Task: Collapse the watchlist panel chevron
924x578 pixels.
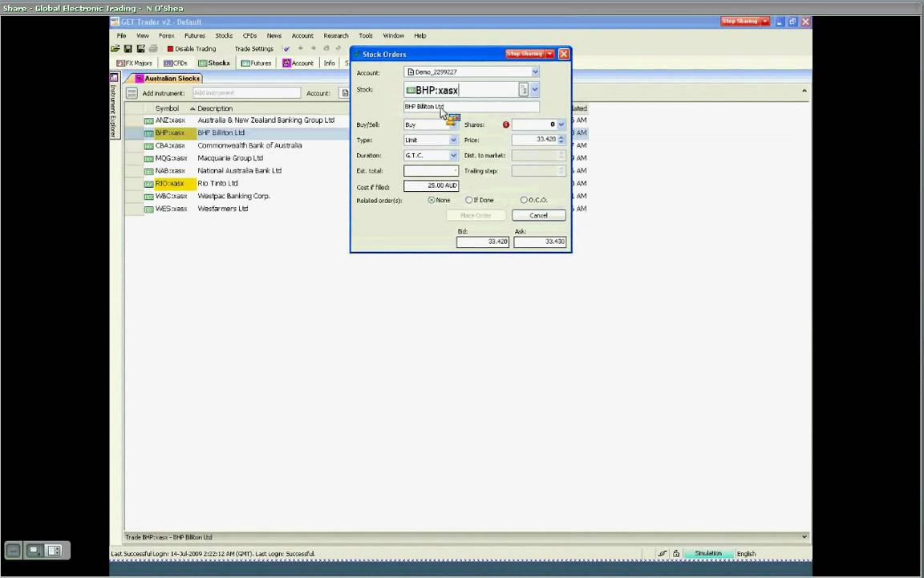Action: click(804, 91)
